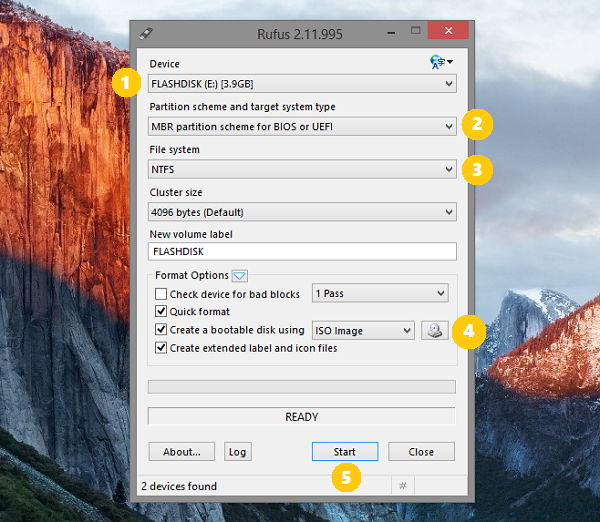This screenshot has width=600, height=522.
Task: Click the Close button at bottom
Action: 421,452
